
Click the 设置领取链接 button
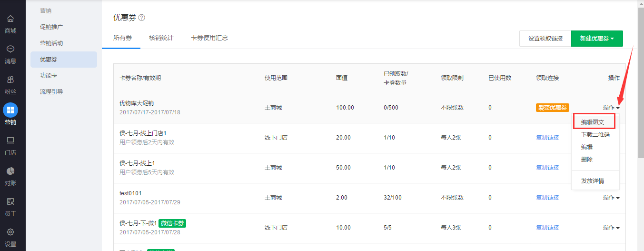pyautogui.click(x=545, y=39)
